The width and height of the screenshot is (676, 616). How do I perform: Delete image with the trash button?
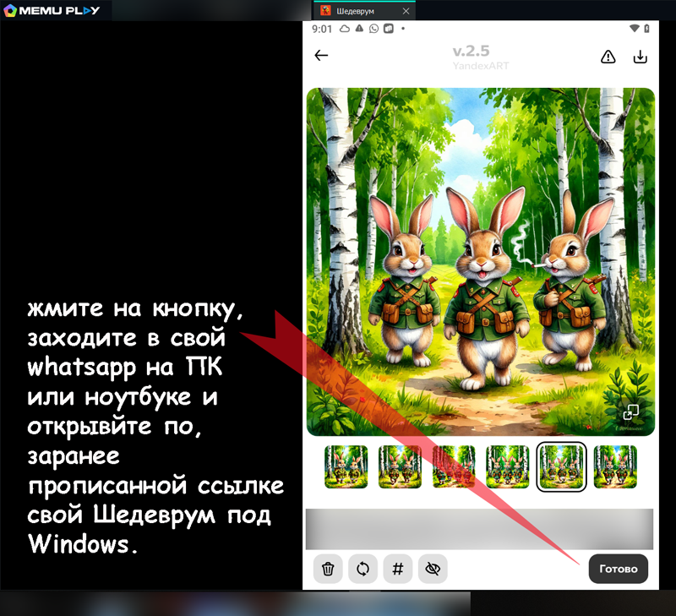tap(328, 569)
